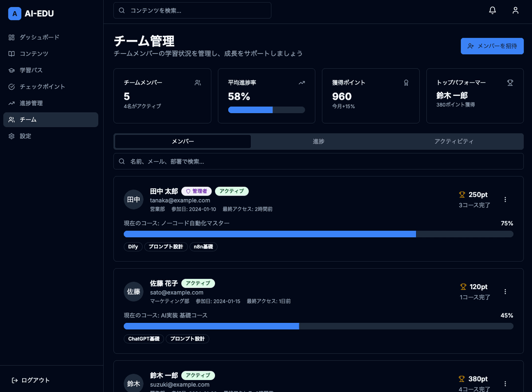Click the チェックポイント checkmark icon

click(12, 86)
